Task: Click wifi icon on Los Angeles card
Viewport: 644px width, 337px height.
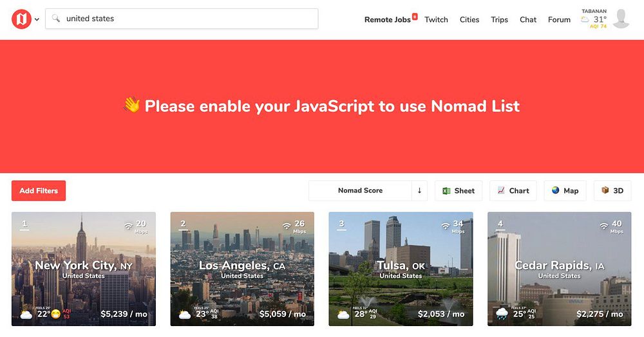Action: [x=287, y=226]
